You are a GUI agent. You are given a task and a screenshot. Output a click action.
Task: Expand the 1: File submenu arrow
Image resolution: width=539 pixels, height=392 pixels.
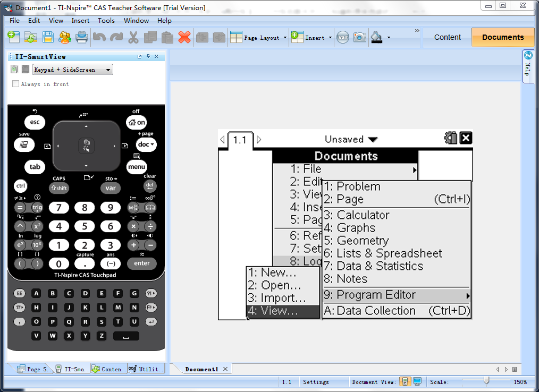click(415, 170)
